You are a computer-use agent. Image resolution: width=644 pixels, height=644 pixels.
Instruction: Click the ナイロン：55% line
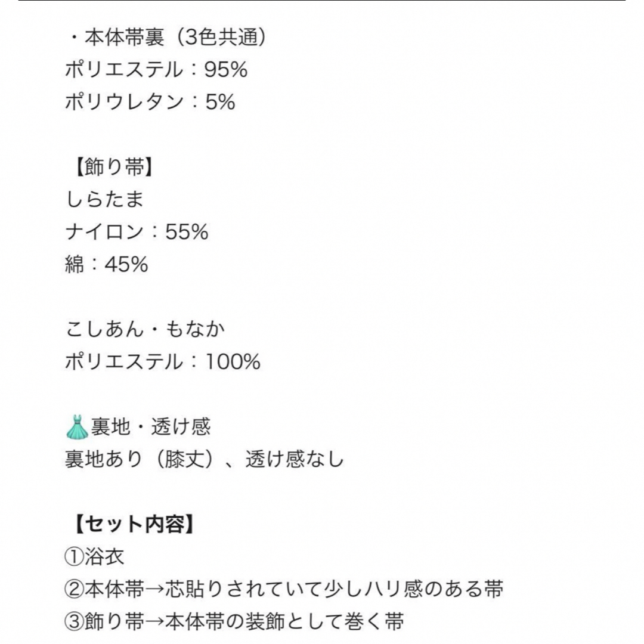(137, 231)
